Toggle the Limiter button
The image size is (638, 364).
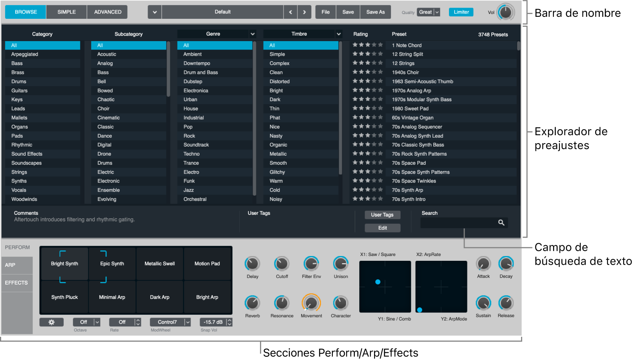pos(461,12)
